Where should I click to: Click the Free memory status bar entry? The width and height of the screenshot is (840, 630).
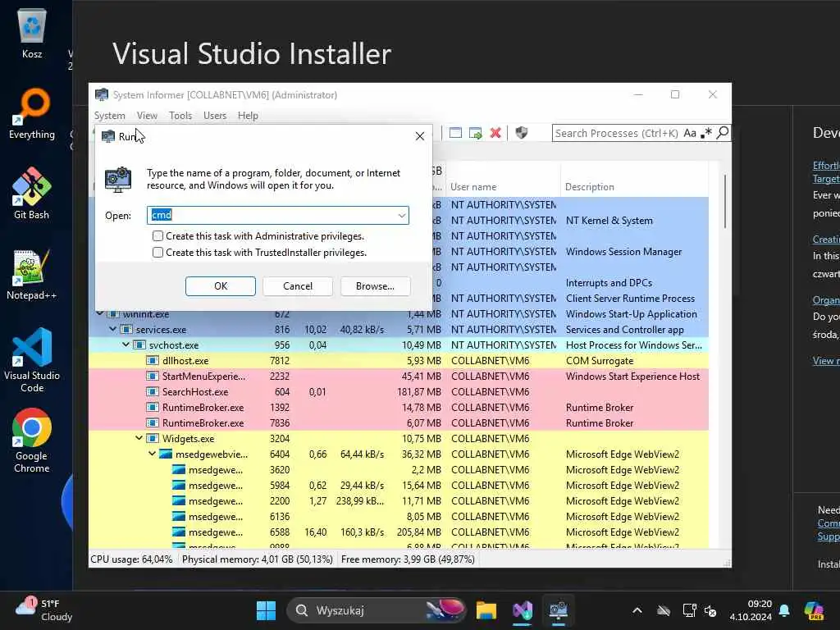pos(408,559)
